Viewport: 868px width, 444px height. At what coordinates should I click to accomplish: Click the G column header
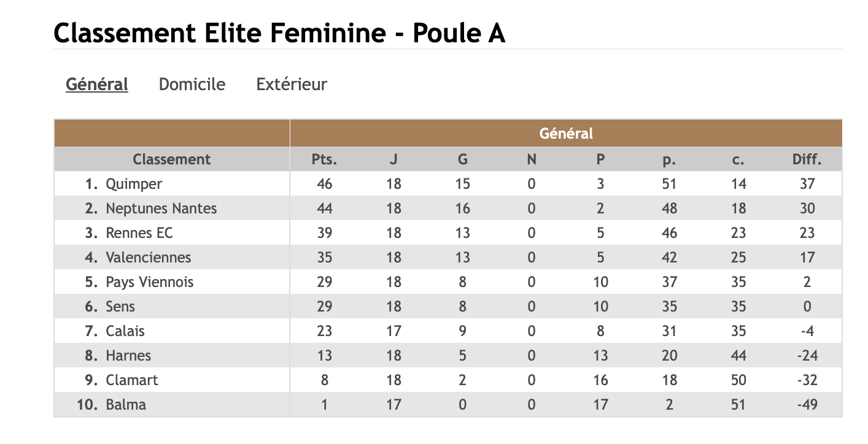pos(462,159)
